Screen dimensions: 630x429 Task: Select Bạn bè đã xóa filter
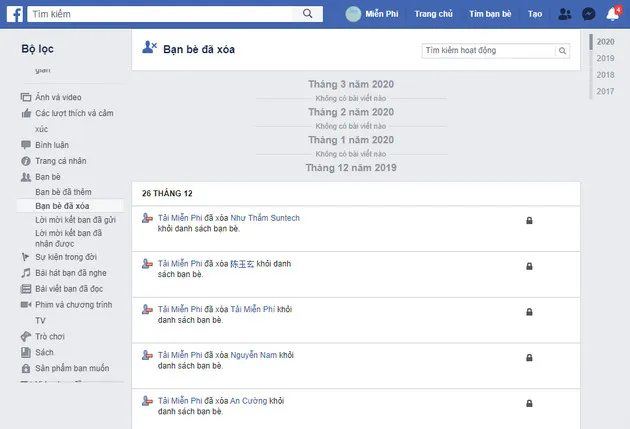tap(62, 206)
